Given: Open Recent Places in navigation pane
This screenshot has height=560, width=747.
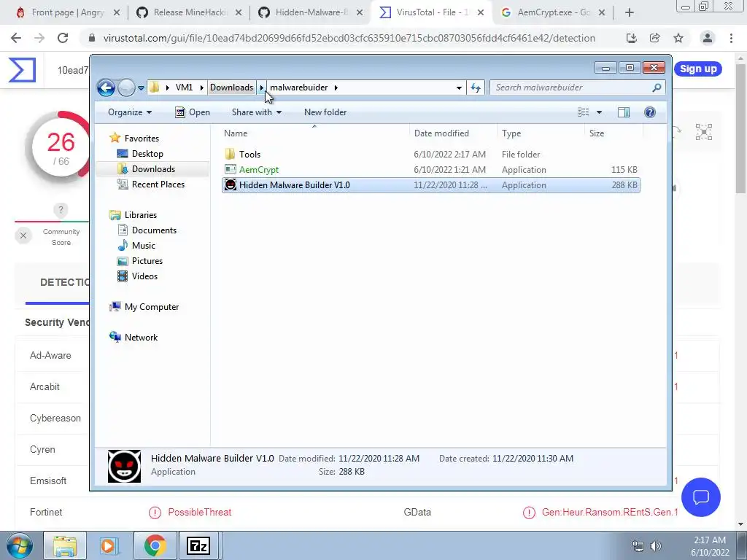Looking at the screenshot, I should pyautogui.click(x=158, y=184).
